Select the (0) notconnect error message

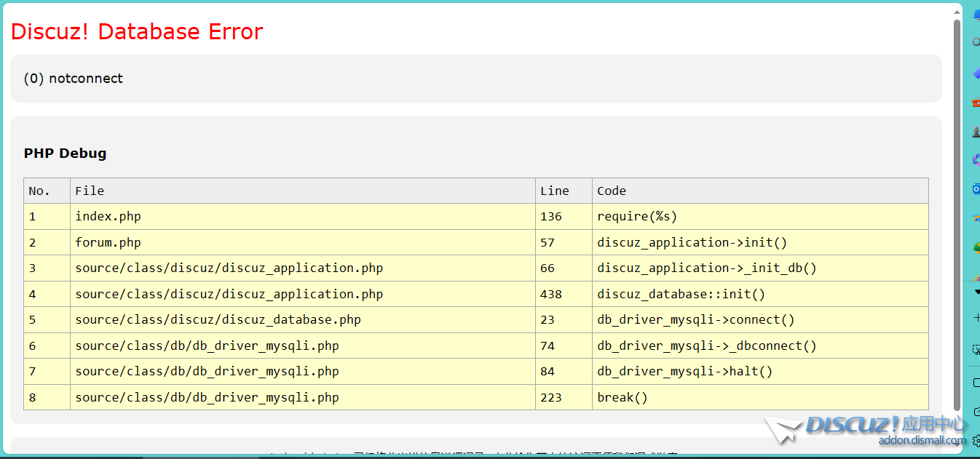74,79
